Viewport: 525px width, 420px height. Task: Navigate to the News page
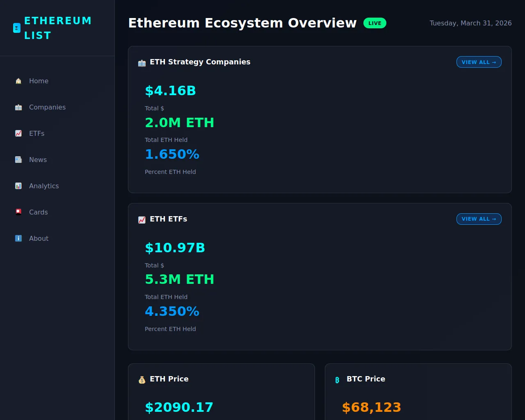pyautogui.click(x=38, y=160)
